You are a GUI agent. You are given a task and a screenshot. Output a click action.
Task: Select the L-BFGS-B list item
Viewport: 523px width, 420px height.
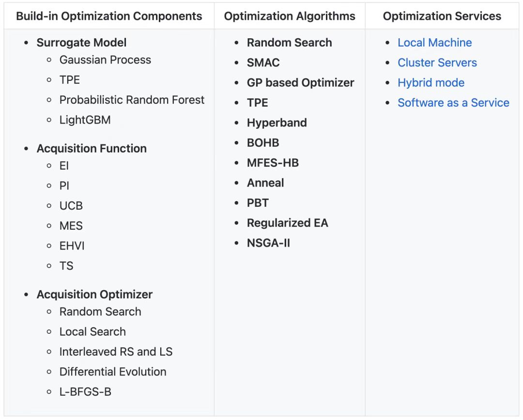85,391
